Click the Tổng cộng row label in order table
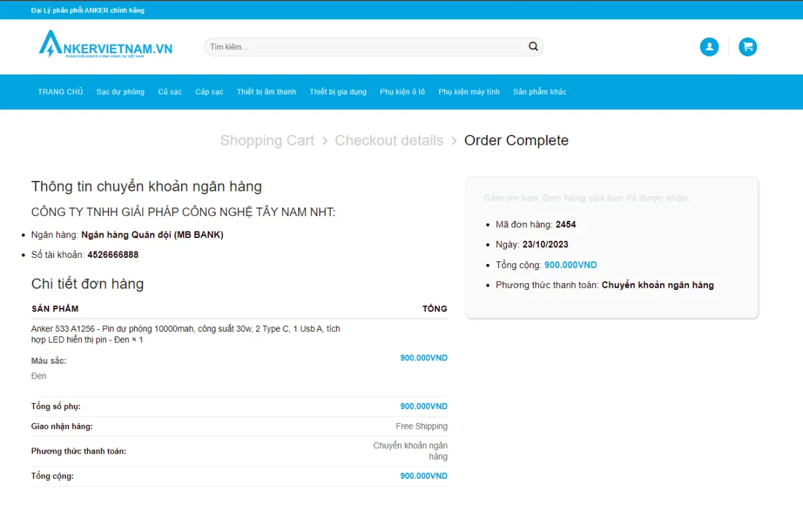This screenshot has width=803, height=532. click(x=53, y=476)
